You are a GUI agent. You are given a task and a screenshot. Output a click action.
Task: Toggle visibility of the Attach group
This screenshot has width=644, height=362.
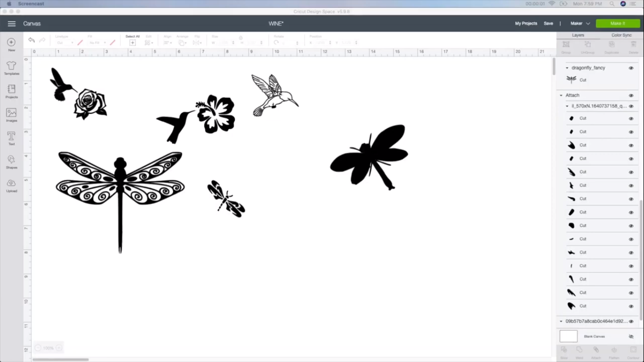pyautogui.click(x=631, y=95)
